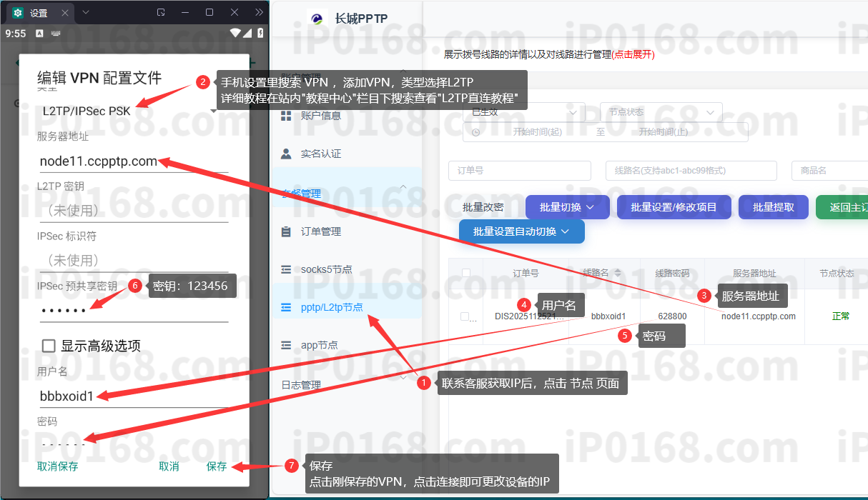Enable the 显示高级选项 checkbox
The image size is (868, 500).
[49, 346]
